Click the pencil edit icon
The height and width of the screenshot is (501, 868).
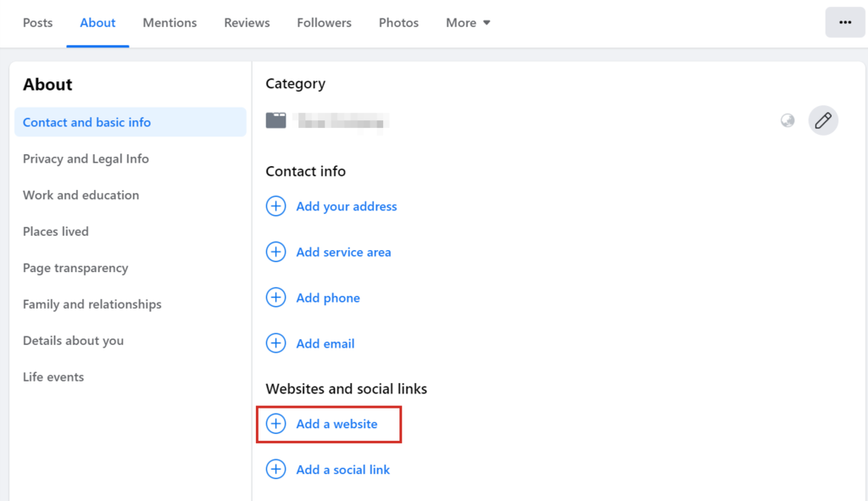(822, 120)
